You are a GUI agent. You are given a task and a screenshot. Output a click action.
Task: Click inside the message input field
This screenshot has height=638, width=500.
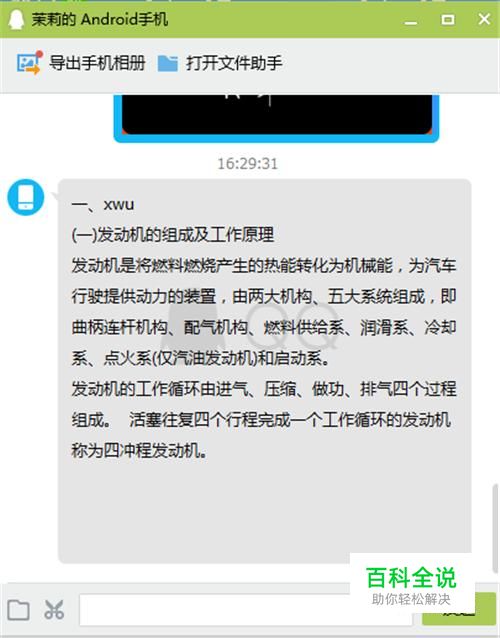246,610
